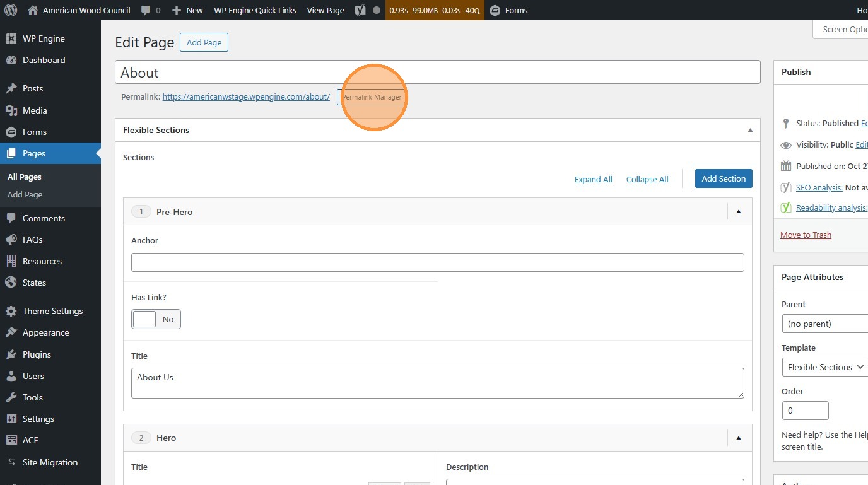Screen dimensions: 868x485
Task: Click the Settings sliders icon in sidebar
Action: click(11, 419)
